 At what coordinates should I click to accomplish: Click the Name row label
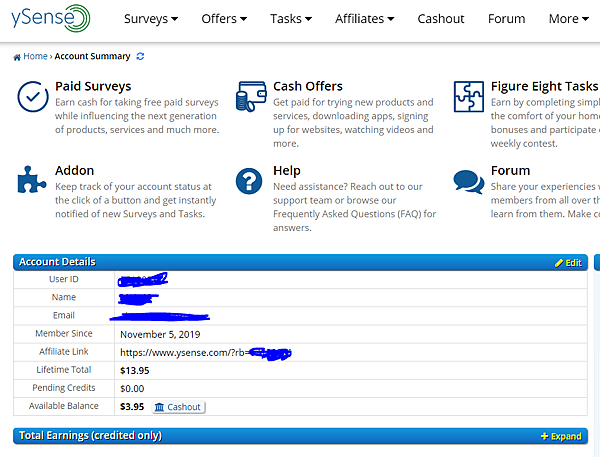(x=64, y=297)
